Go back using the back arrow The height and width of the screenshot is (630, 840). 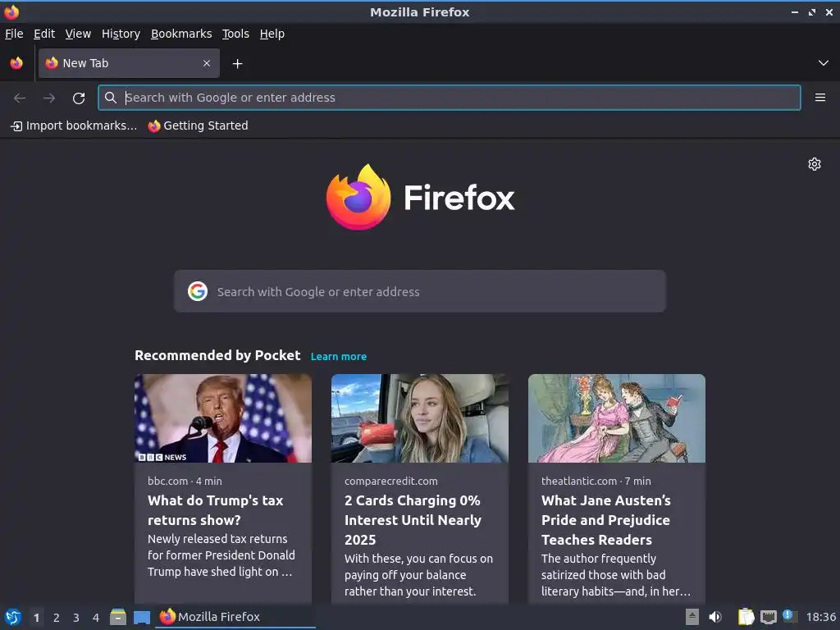coord(20,98)
